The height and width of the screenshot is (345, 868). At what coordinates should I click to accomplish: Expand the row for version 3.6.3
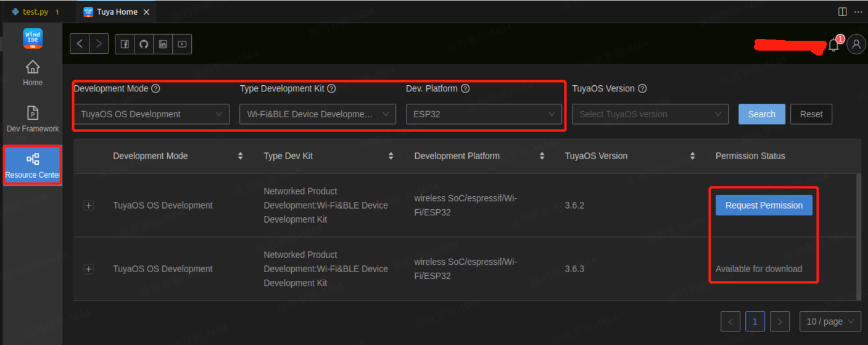[89, 269]
